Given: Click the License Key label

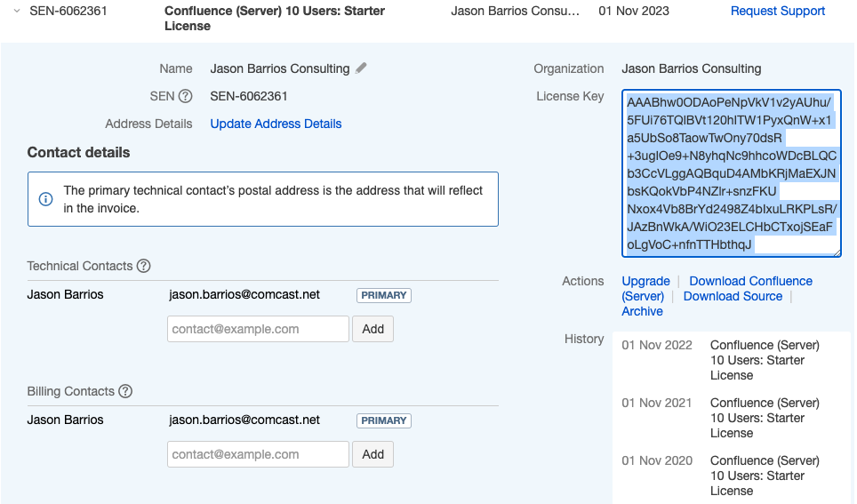Looking at the screenshot, I should coord(570,96).
